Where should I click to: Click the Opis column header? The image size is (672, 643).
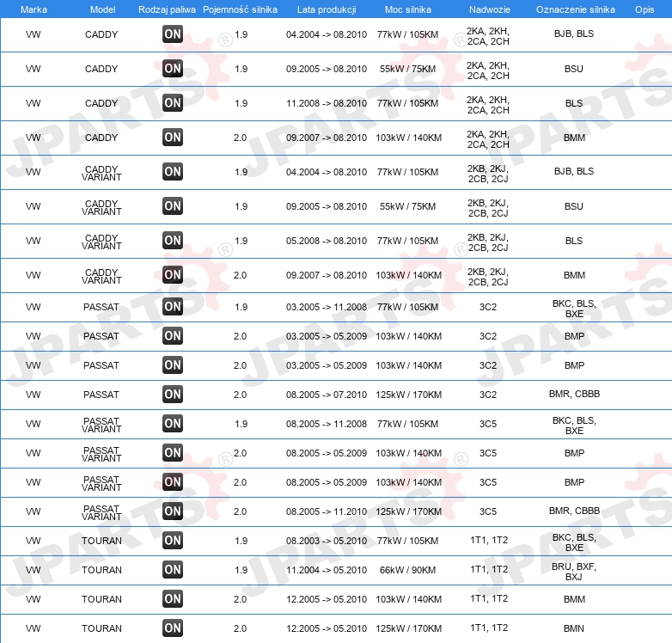click(x=645, y=9)
